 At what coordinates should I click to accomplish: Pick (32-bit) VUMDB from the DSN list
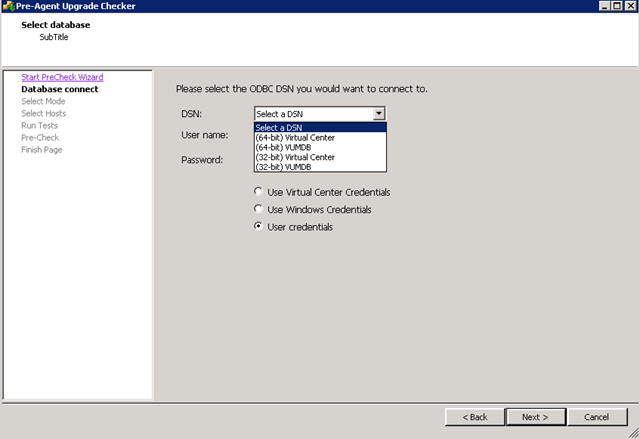coord(320,167)
